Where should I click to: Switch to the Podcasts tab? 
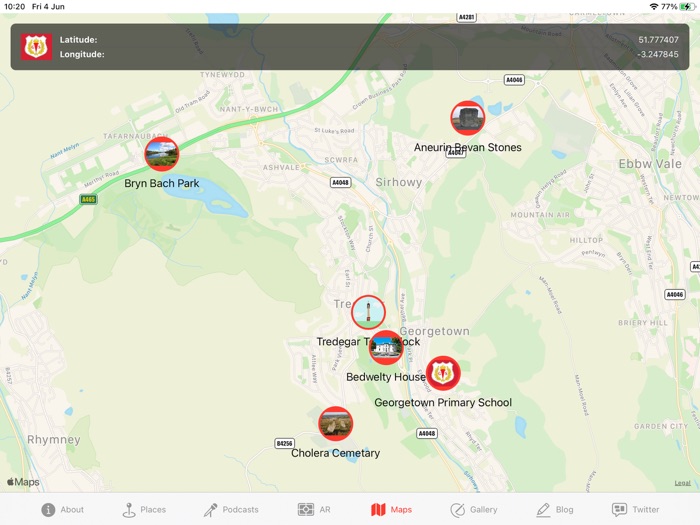pyautogui.click(x=230, y=509)
